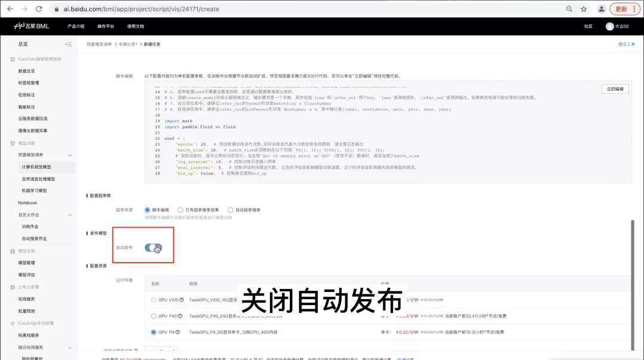The width and height of the screenshot is (644, 360).
Task: Bookmark page with the star icon
Action: [x=584, y=9]
